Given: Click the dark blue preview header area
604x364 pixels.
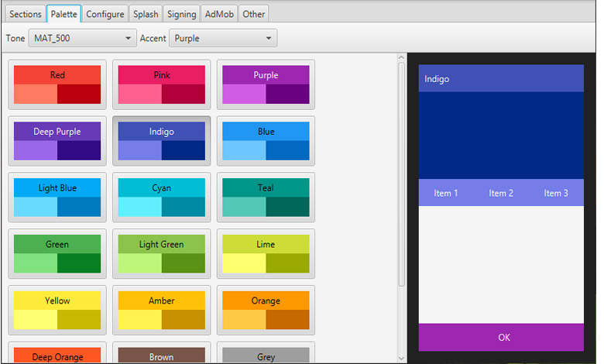Looking at the screenshot, I should 501,136.
